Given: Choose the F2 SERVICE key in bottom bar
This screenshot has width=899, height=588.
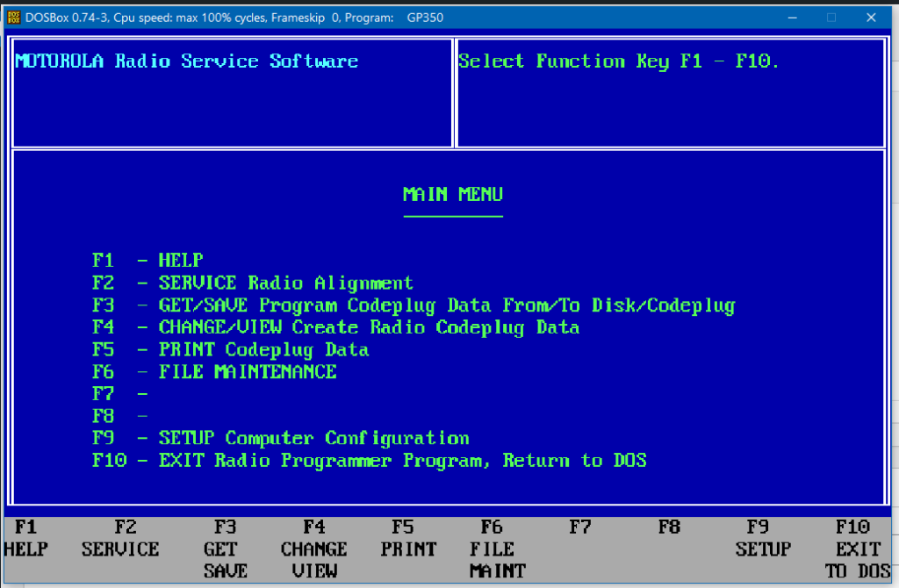Looking at the screenshot, I should 120,538.
